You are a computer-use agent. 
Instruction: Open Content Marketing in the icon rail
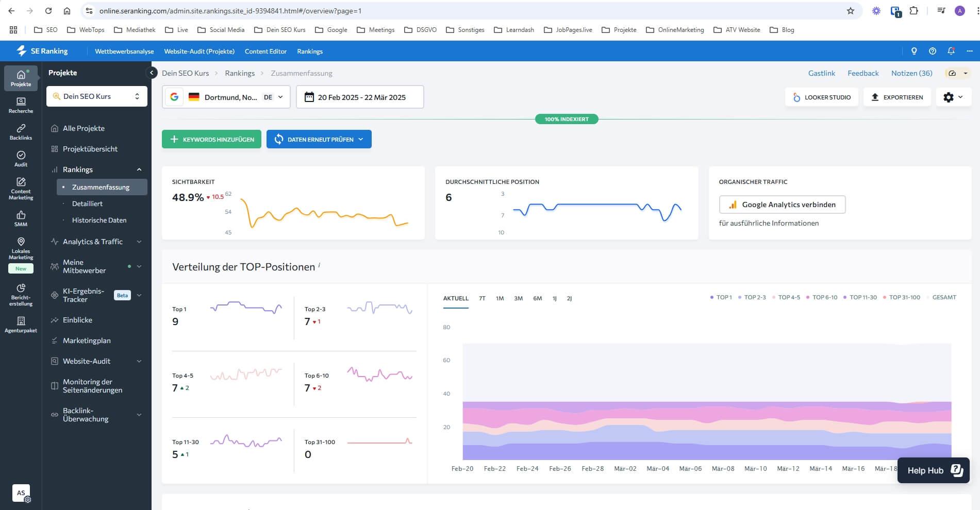[21, 189]
